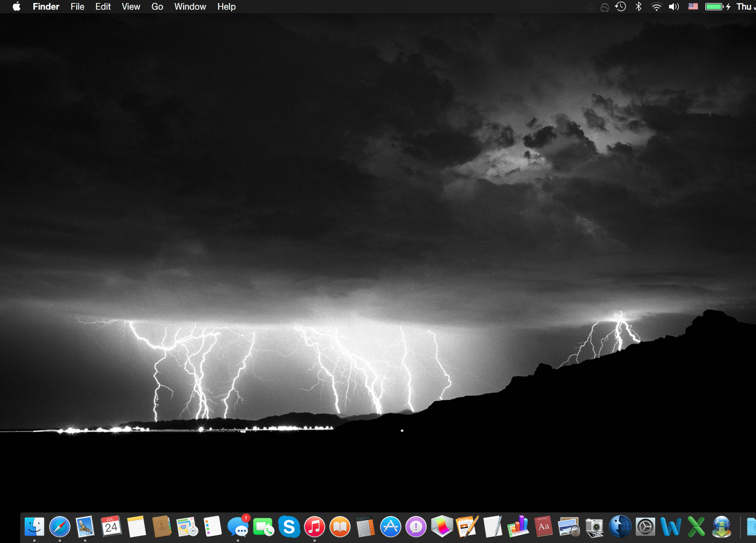Open the Bluetooth menu bar icon
756x543 pixels.
[x=638, y=7]
